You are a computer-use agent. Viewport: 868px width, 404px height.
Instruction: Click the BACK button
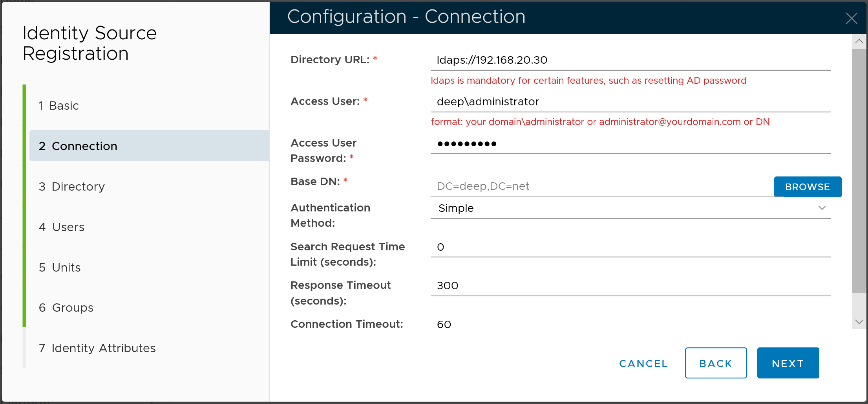pyautogui.click(x=715, y=363)
